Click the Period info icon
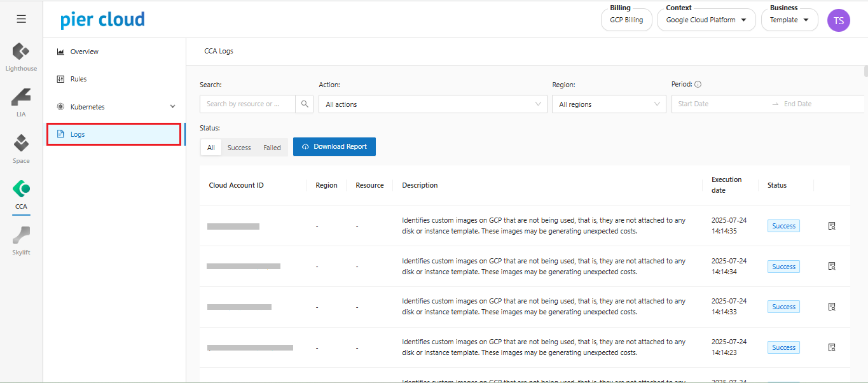 point(698,84)
